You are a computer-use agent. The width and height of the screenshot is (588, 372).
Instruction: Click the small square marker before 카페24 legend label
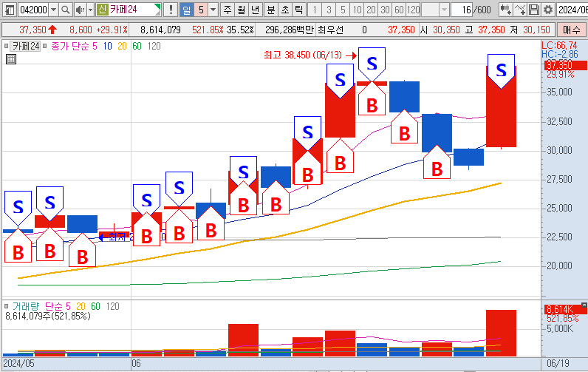7,46
